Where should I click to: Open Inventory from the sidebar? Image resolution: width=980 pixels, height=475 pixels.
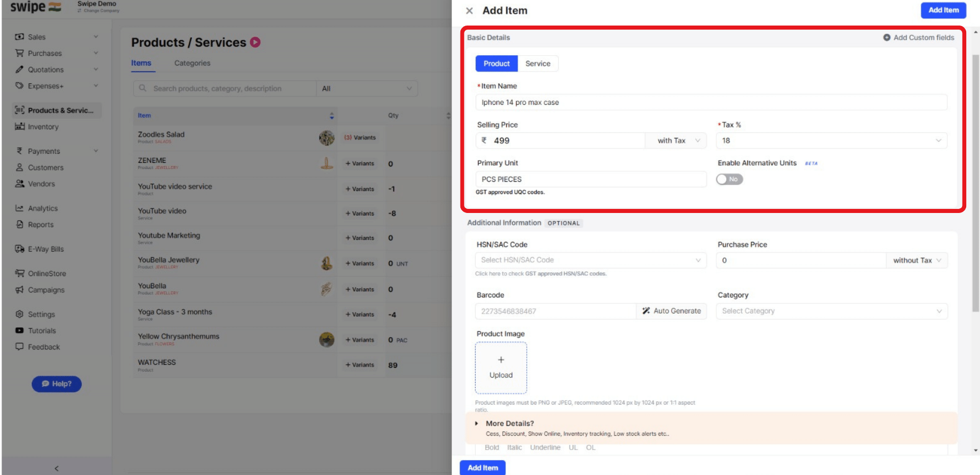pyautogui.click(x=43, y=127)
